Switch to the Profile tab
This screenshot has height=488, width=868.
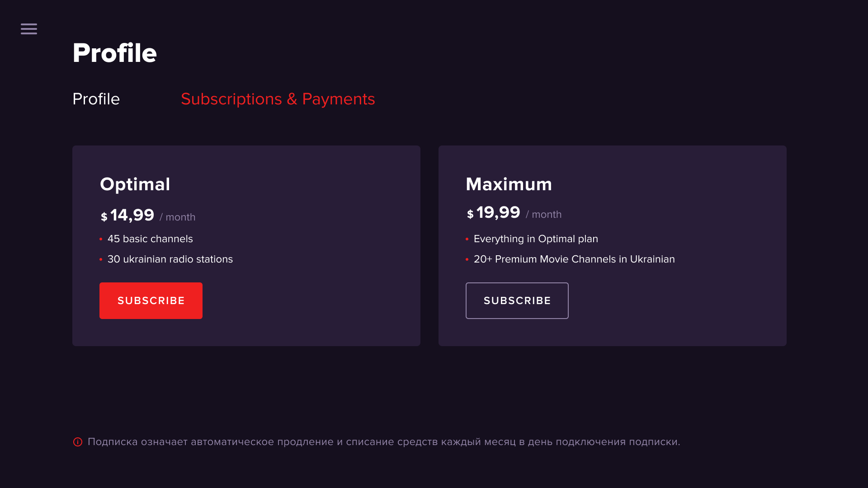pos(96,99)
